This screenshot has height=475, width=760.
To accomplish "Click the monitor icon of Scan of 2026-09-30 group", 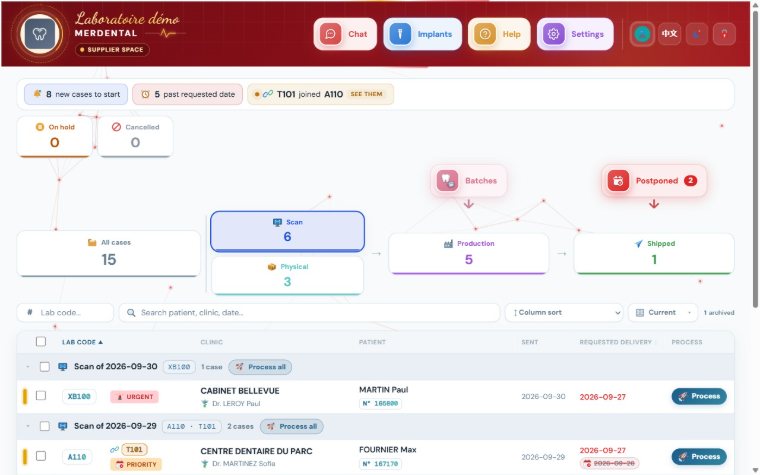I will click(x=63, y=366).
